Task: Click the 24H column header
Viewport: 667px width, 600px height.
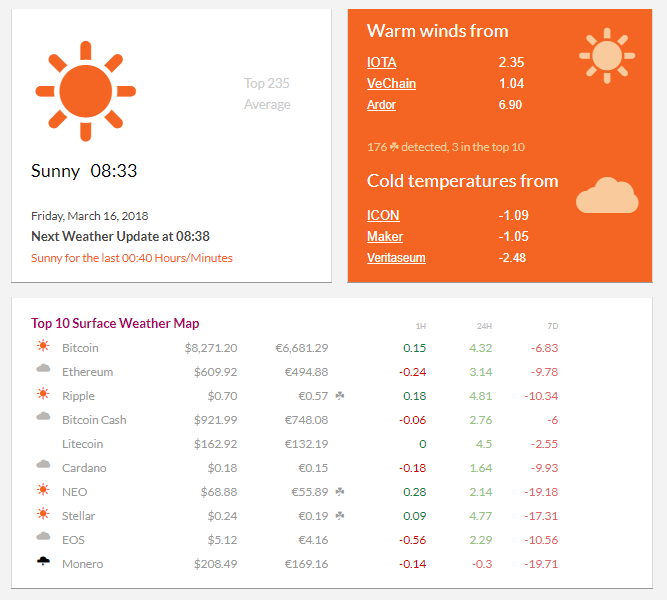Action: coord(485,326)
